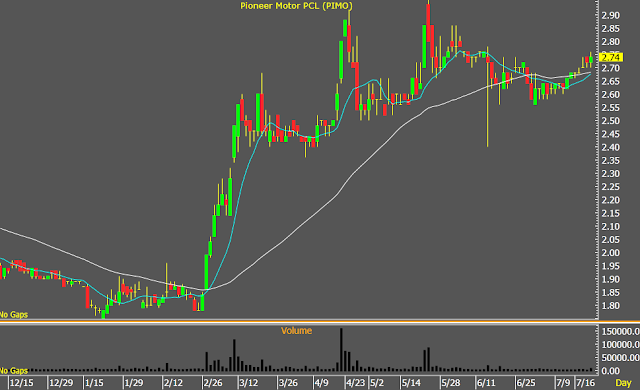
Task: Click the 2.40 price axis label
Action: pyautogui.click(x=610, y=147)
